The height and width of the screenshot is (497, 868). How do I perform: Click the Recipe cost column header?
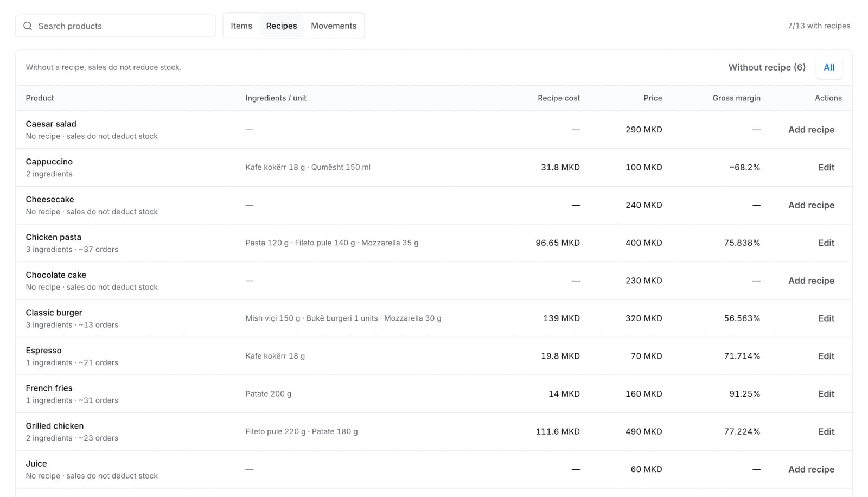click(558, 98)
